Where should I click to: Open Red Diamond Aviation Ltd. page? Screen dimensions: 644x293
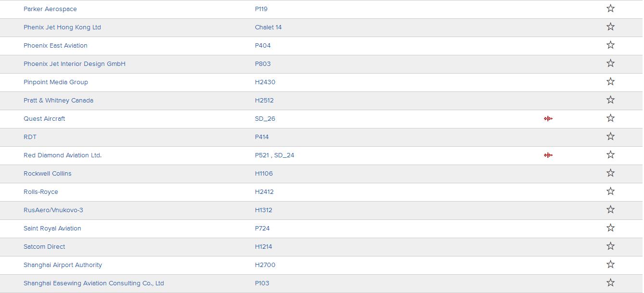click(63, 155)
